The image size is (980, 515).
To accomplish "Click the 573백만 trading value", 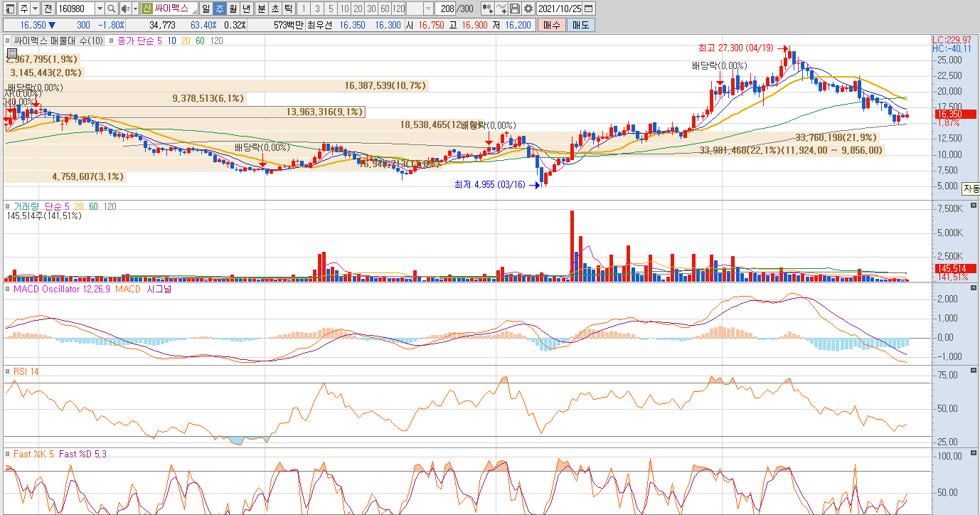I will [289, 25].
